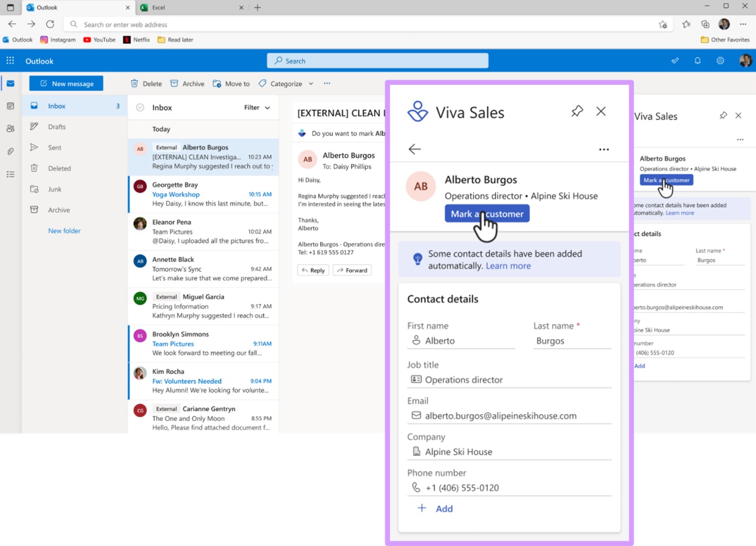This screenshot has height=546, width=756.
Task: Click the Mark a customer button
Action: pyautogui.click(x=487, y=213)
